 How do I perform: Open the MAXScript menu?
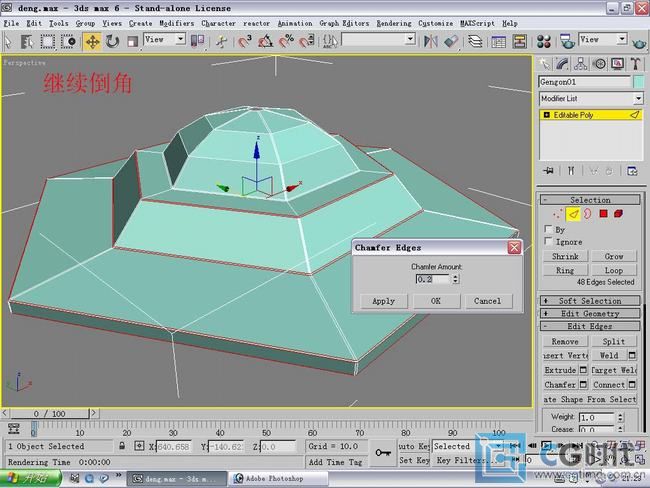pyautogui.click(x=477, y=23)
